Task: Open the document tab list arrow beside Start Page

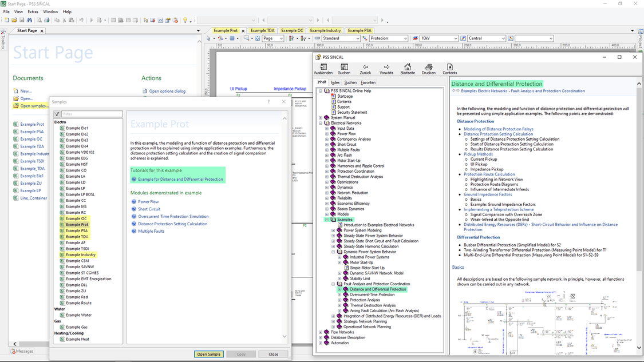Action: tap(199, 30)
